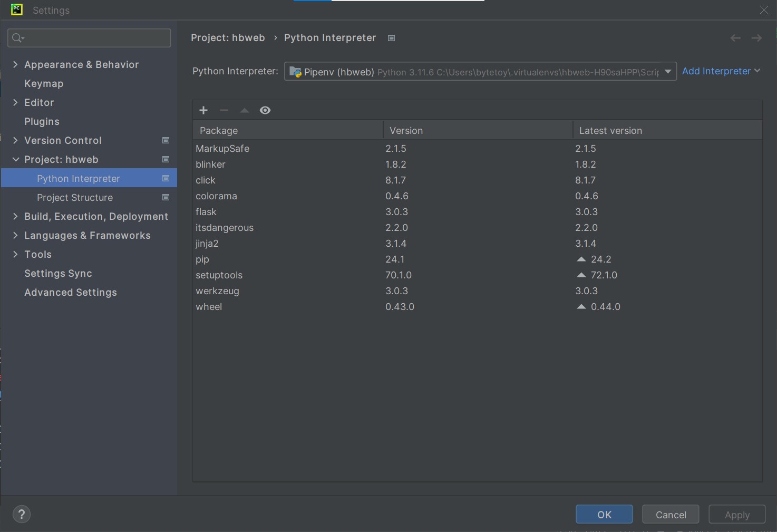Select the MarkupSafe package row
777x532 pixels.
(x=478, y=148)
